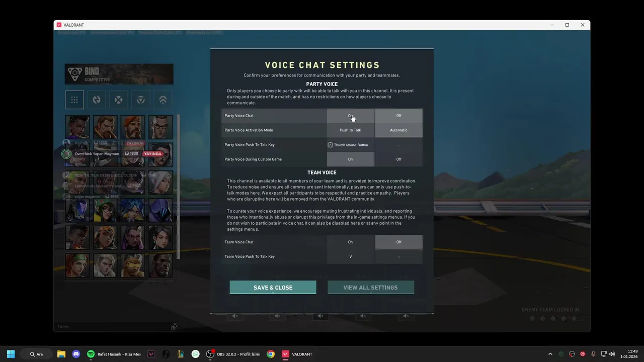Open WhatsApp from the taskbar
The height and width of the screenshot is (362, 644).
[x=196, y=354]
